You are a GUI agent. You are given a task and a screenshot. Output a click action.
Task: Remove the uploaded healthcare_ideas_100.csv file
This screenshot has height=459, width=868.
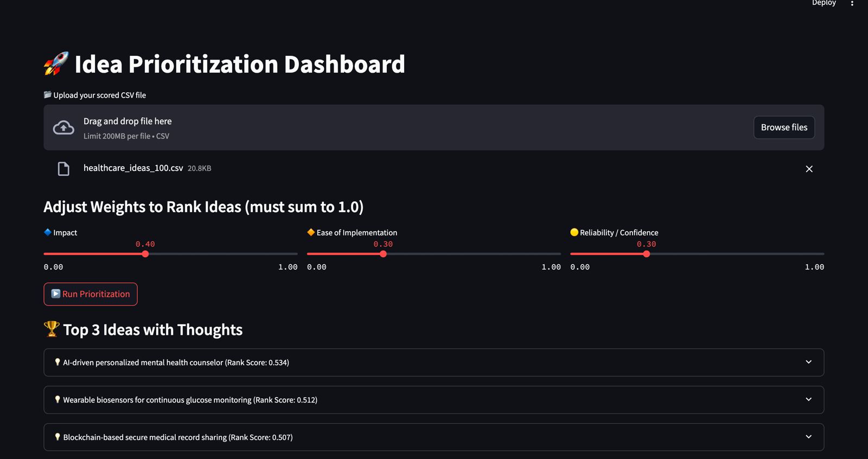click(x=809, y=169)
